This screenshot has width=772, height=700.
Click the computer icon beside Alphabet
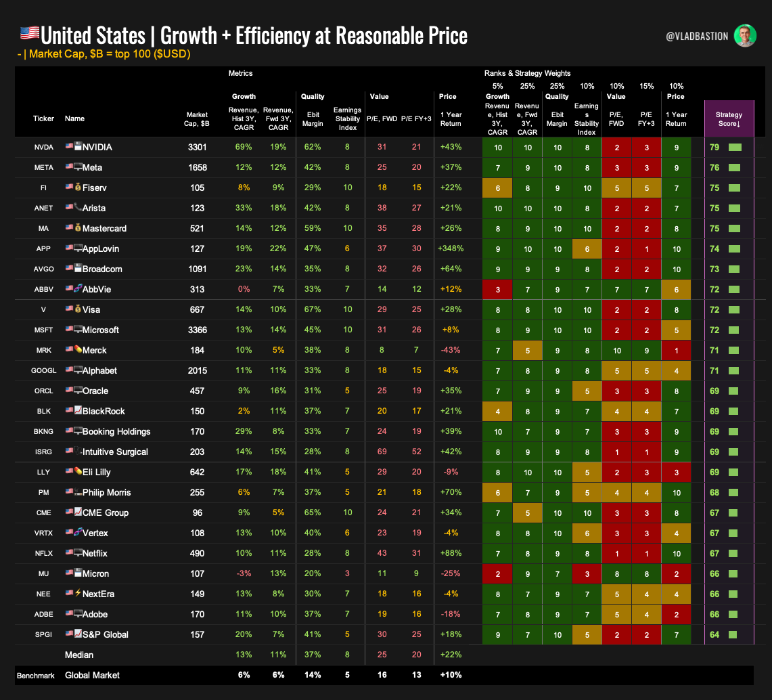(78, 370)
